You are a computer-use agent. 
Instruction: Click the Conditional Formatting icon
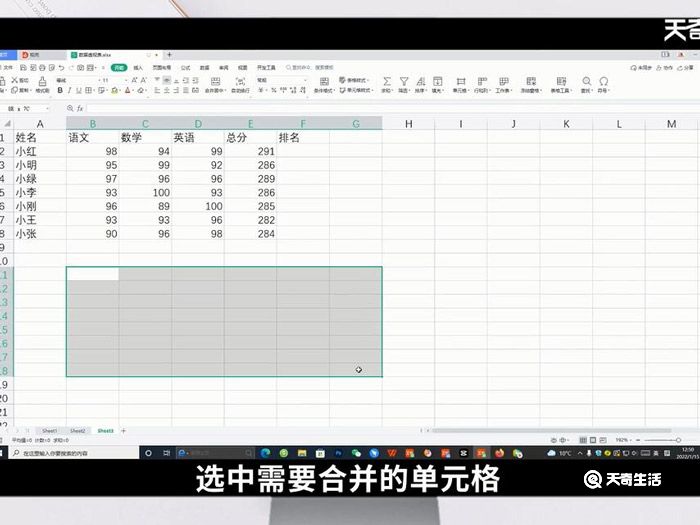click(324, 81)
